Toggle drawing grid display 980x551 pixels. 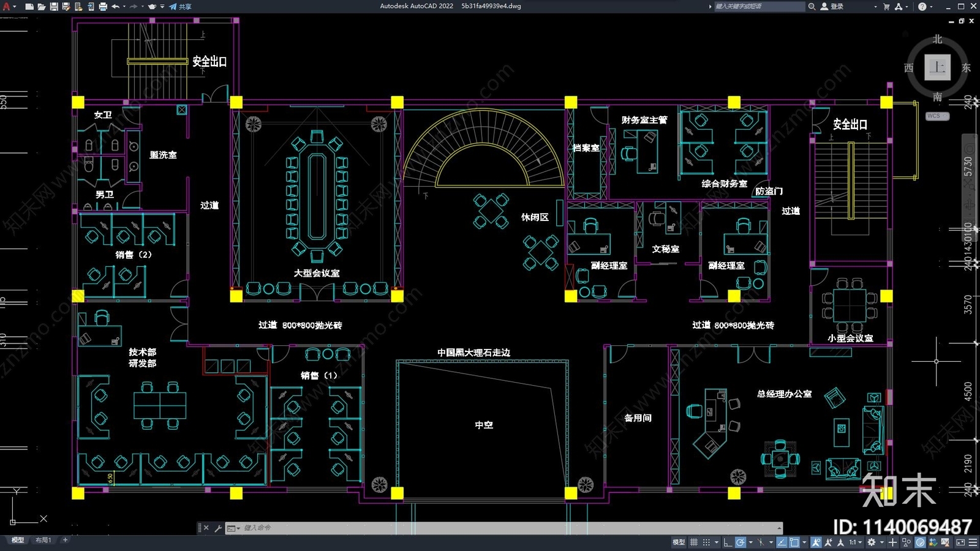[693, 542]
